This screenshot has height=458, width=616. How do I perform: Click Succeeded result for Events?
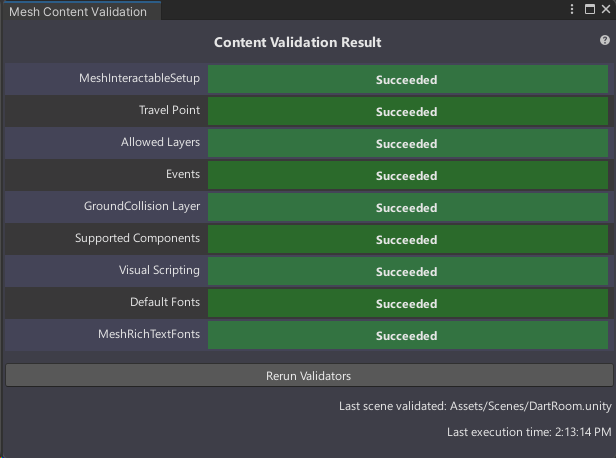coord(408,176)
